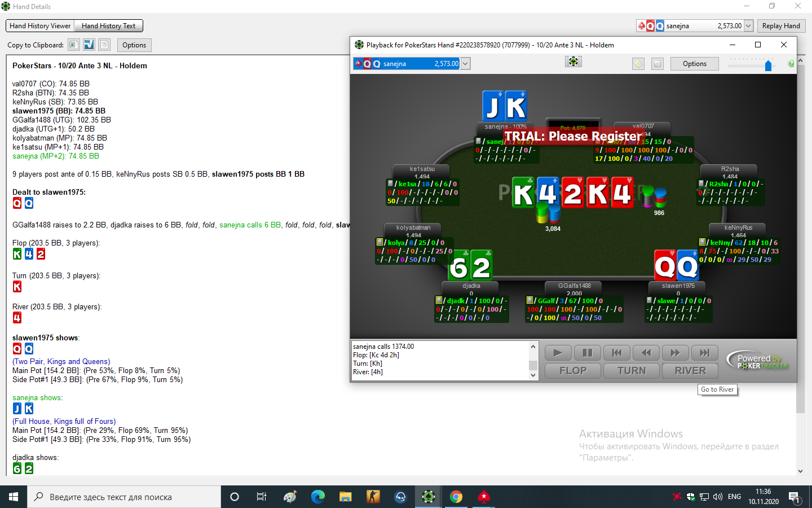Click keNnyRus HUD note icon

[x=702, y=242]
